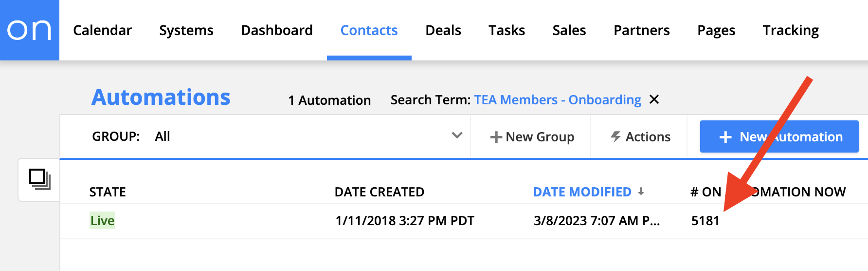Click the plus icon beside New Group

point(496,137)
